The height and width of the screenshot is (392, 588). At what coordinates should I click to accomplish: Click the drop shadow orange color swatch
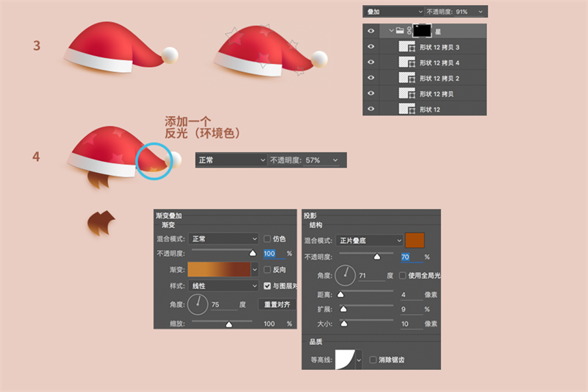coord(415,240)
